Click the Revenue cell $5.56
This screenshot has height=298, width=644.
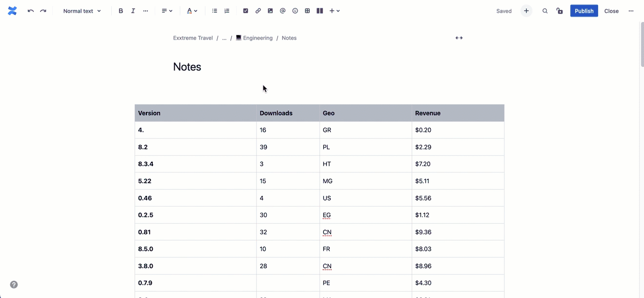pos(458,198)
